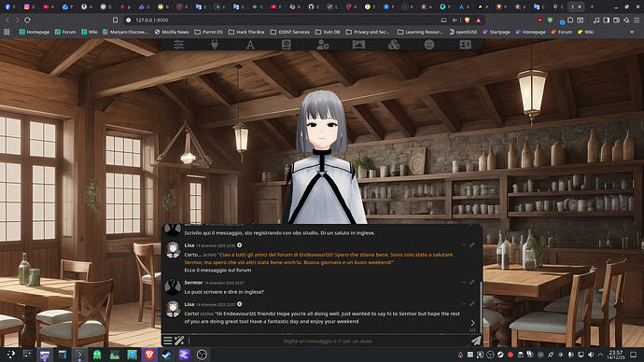Image resolution: width=644 pixels, height=362 pixels.
Task: Open the Parrot OS bookmark folder
Action: [x=209, y=32]
